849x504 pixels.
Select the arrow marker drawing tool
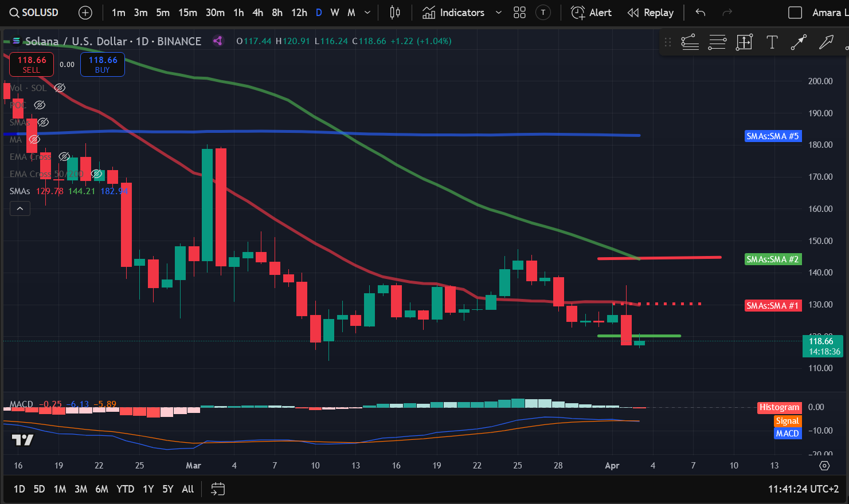click(826, 42)
